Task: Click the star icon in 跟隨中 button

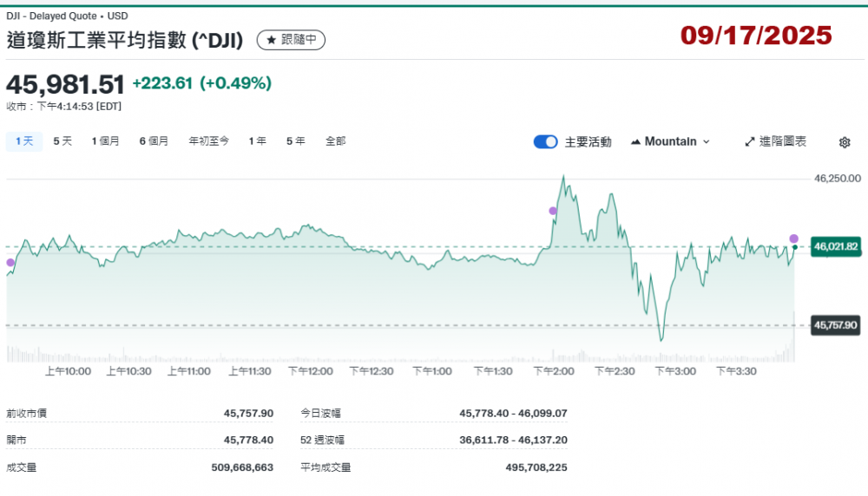Action: coord(271,40)
